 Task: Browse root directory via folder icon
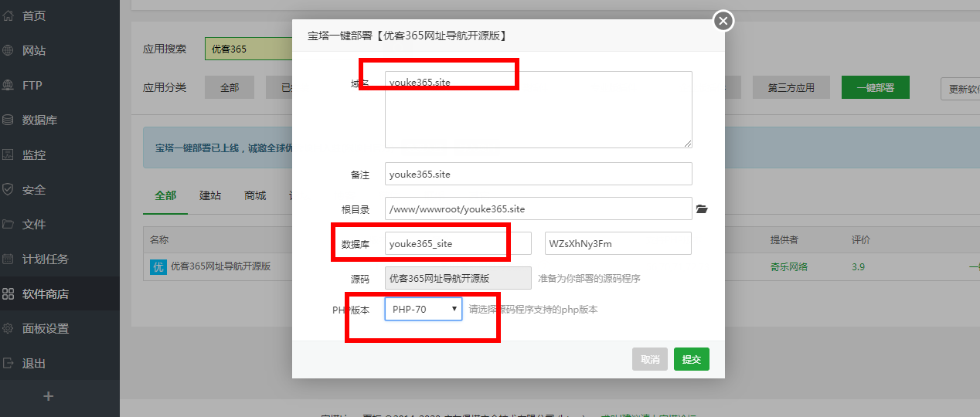[x=702, y=208]
